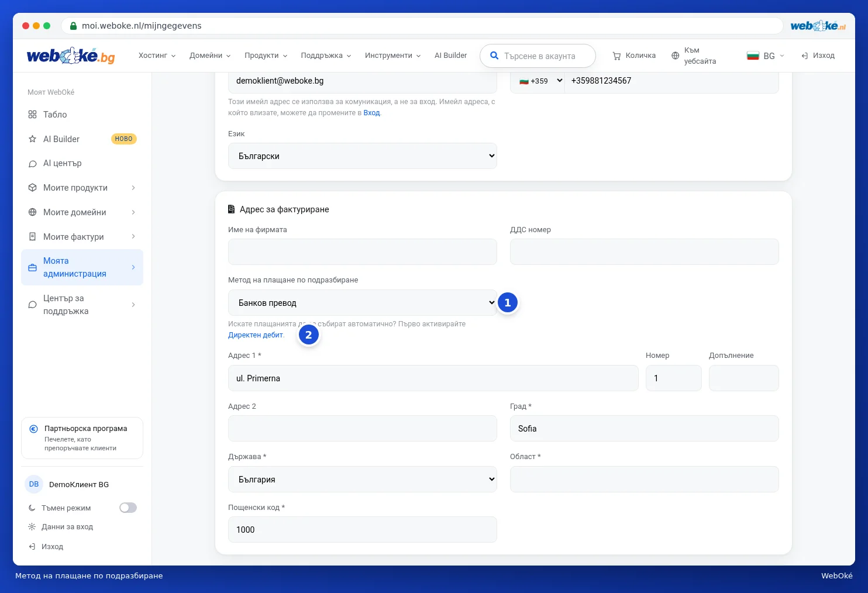Click Изход at sidebar bottom
Screen dimensions: 868x593
click(46, 547)
